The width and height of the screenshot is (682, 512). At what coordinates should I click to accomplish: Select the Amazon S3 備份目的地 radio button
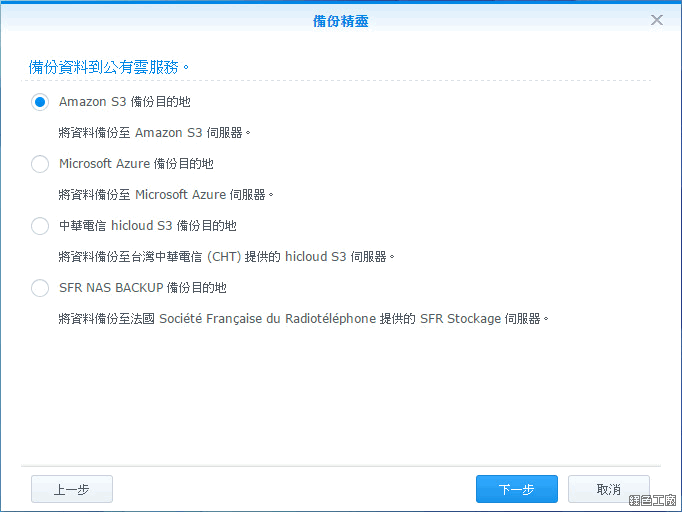(x=40, y=102)
